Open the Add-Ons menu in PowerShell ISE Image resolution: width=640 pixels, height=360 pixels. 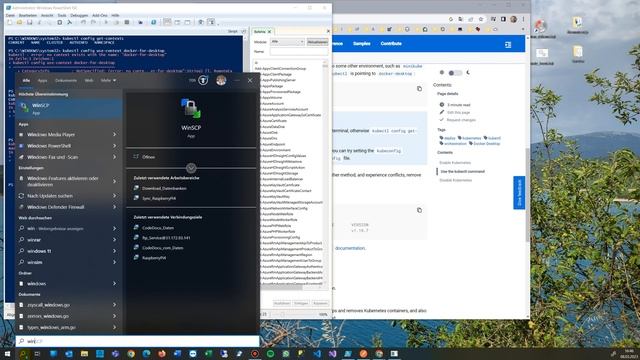coord(100,16)
